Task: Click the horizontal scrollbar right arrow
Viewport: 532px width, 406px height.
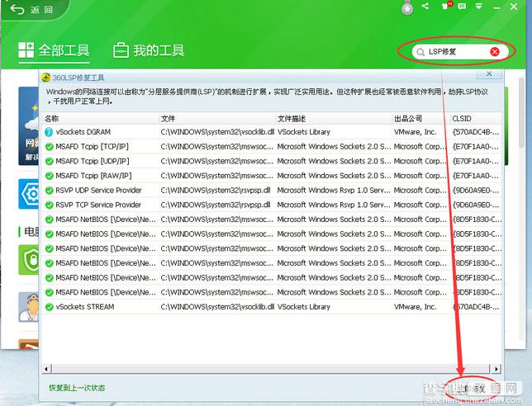Action: click(x=496, y=369)
